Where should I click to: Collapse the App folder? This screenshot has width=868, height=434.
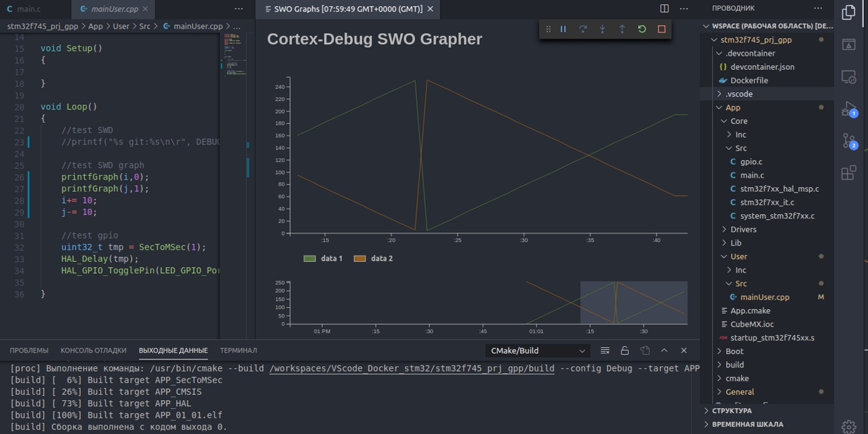(x=767, y=107)
